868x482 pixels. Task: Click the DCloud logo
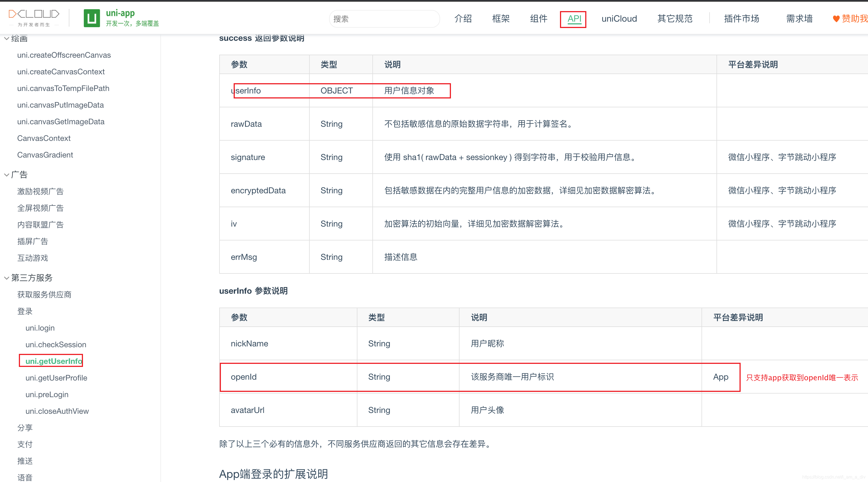pyautogui.click(x=34, y=17)
